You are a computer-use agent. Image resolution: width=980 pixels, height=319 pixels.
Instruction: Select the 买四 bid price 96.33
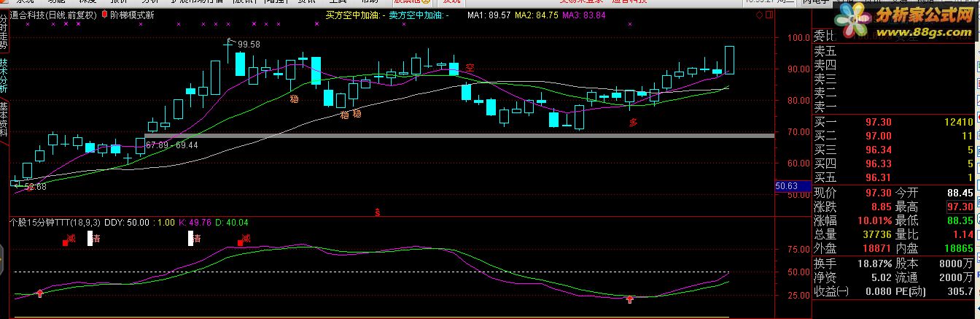878,164
